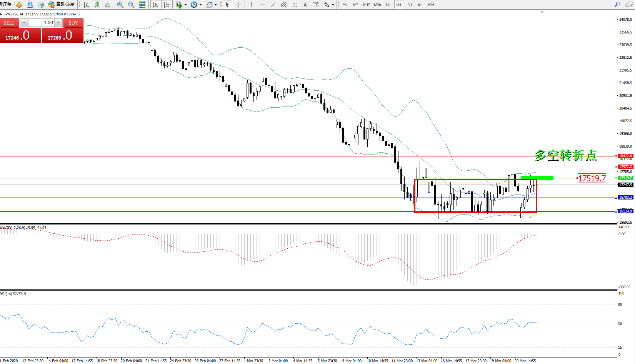This screenshot has height=364, width=635.
Task: Click the zoom in magnifier icon
Action: (120, 5)
